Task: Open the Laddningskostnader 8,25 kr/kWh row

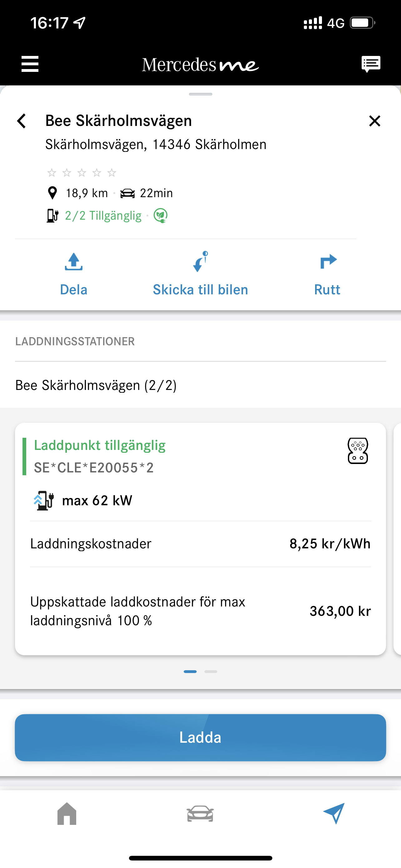Action: tap(200, 544)
